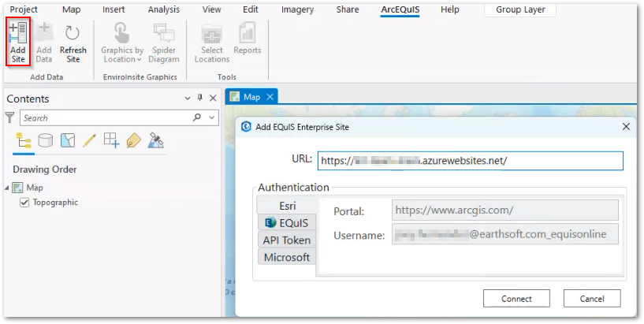
Task: Open the Help ribbon tab
Action: coord(450,9)
